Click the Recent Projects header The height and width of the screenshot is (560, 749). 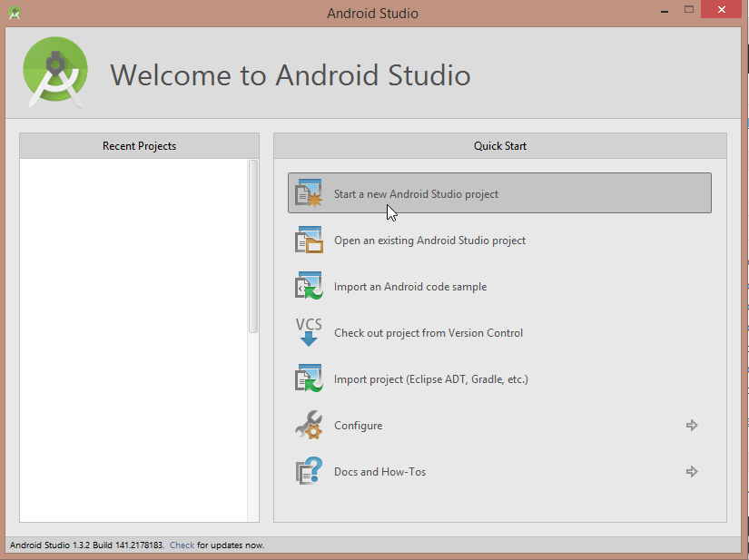[x=140, y=145]
